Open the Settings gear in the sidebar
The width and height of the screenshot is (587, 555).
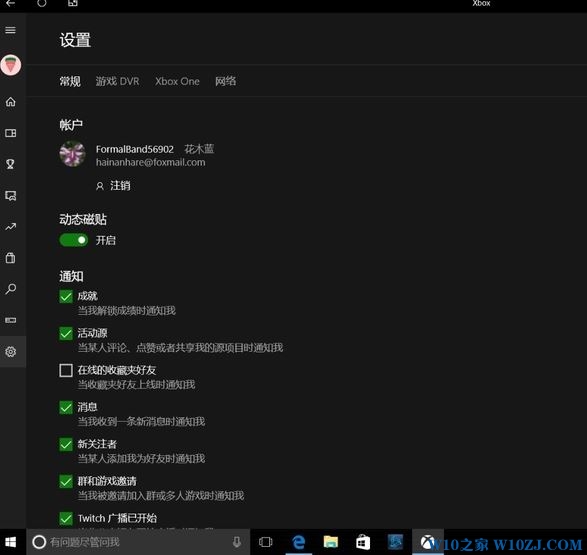pos(10,351)
